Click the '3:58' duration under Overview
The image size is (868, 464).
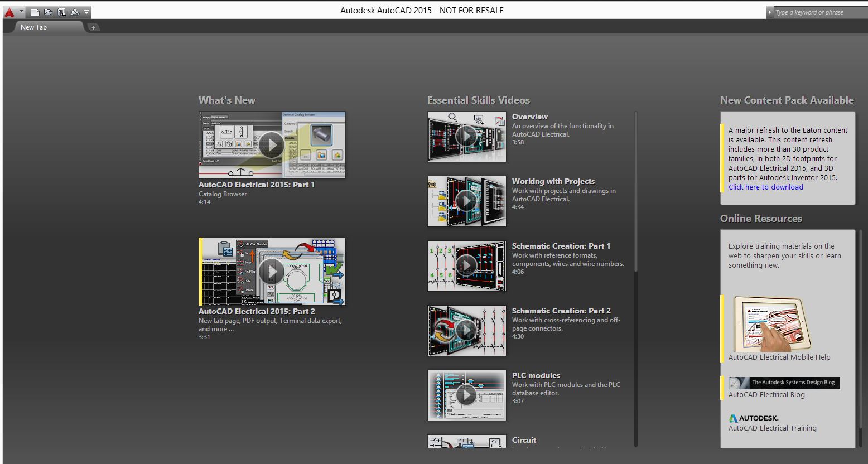[x=518, y=142]
